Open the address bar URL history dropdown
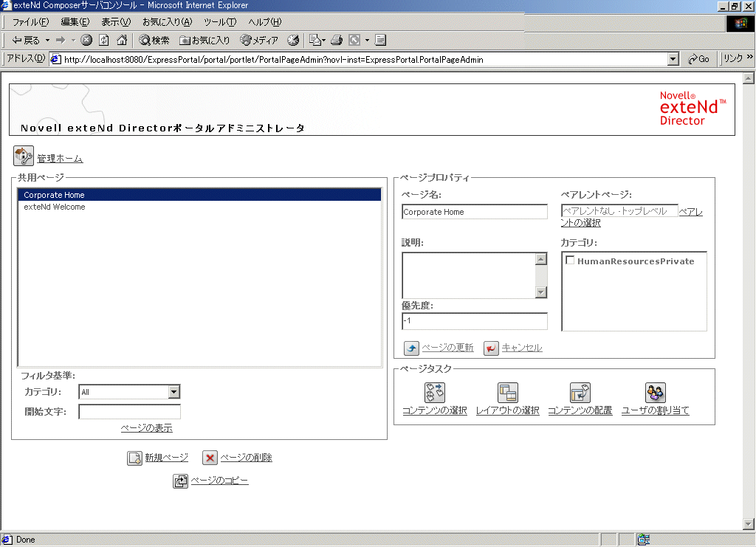Viewport: 756px width, 547px height. [x=673, y=59]
